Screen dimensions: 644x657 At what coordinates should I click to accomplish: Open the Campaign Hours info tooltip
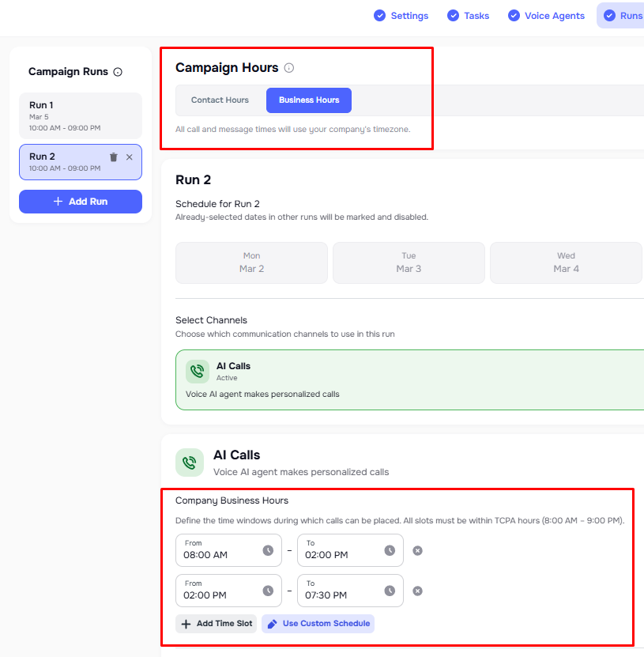(289, 69)
